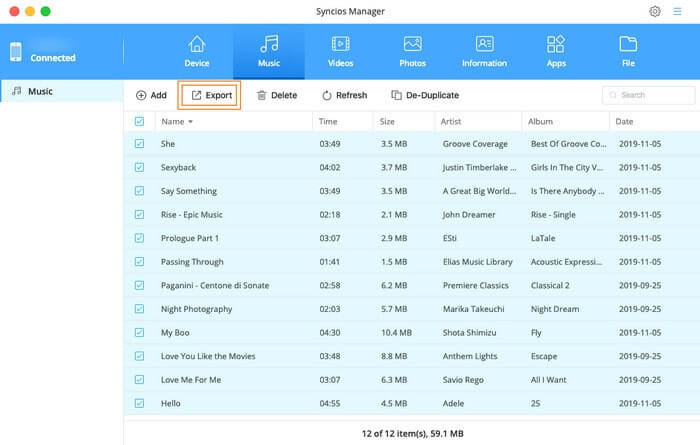
Task: Select Music in the left sidebar
Action: pos(62,91)
